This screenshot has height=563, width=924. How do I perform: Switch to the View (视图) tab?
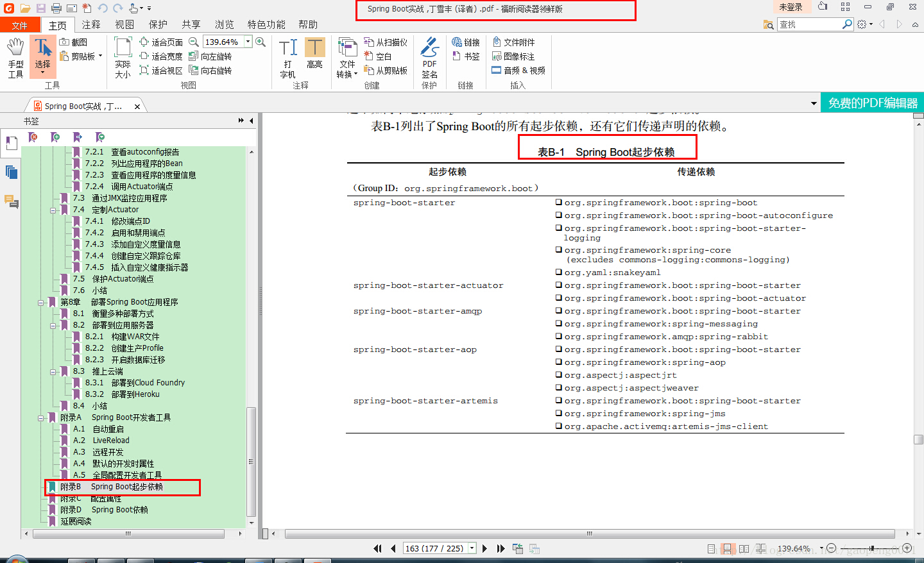tap(124, 24)
